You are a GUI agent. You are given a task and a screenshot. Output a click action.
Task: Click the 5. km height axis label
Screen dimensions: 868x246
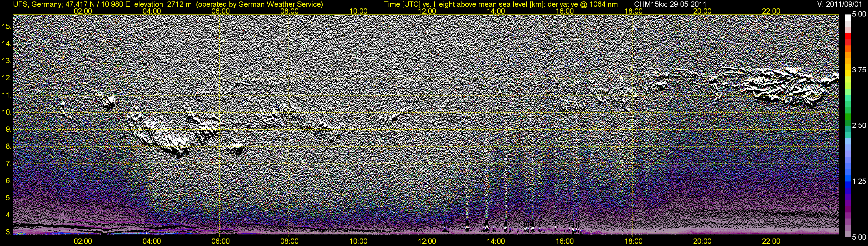pyautogui.click(x=8, y=198)
